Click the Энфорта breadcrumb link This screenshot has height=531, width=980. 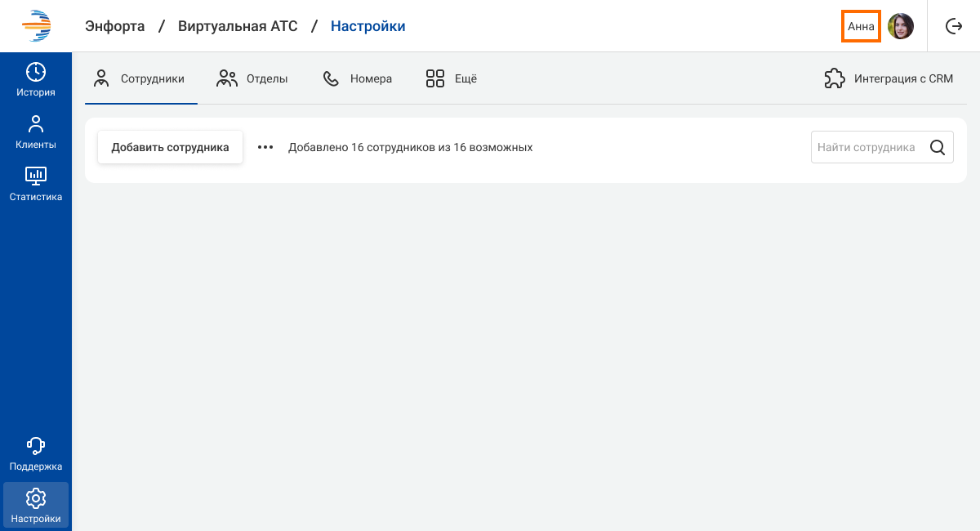pos(115,26)
